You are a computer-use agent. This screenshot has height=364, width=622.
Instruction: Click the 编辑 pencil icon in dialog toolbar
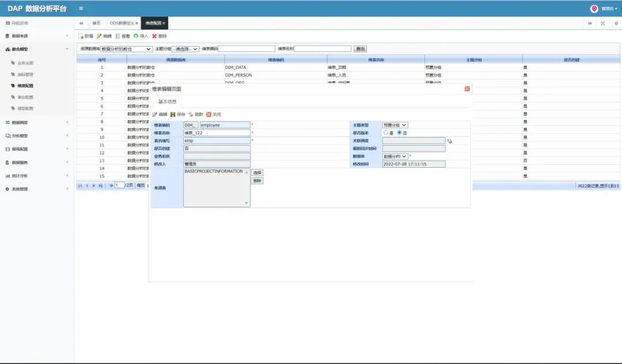point(155,114)
